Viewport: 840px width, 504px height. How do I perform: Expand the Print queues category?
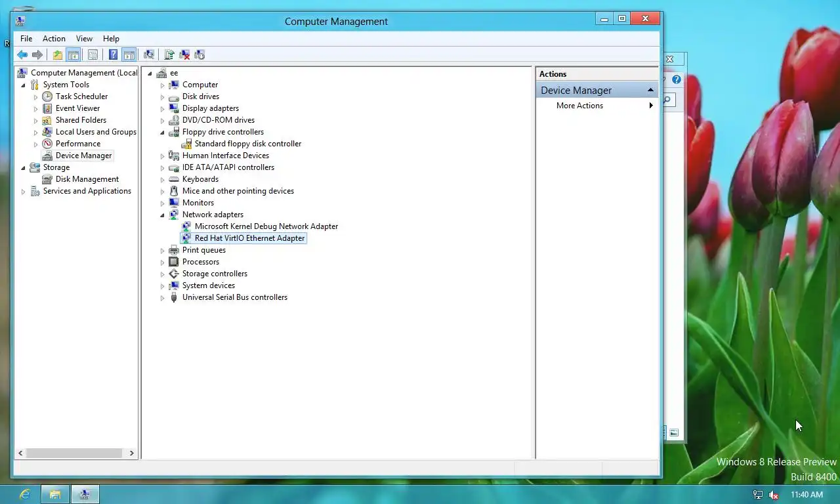click(163, 250)
